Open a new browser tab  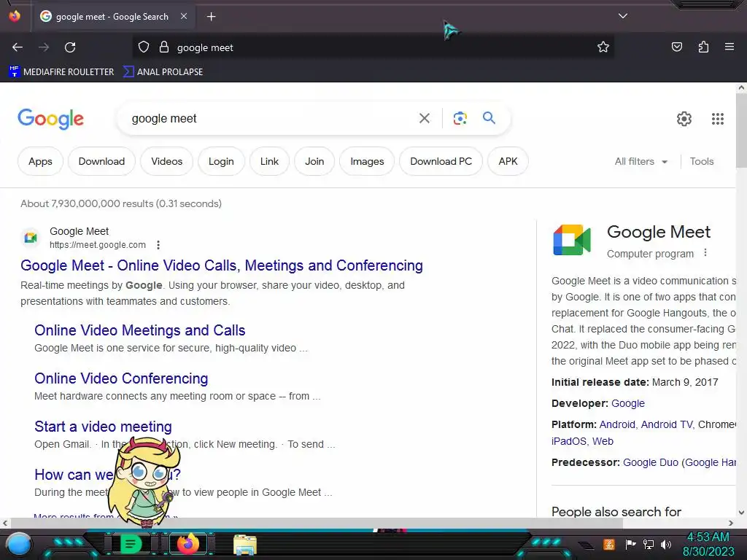(x=211, y=17)
